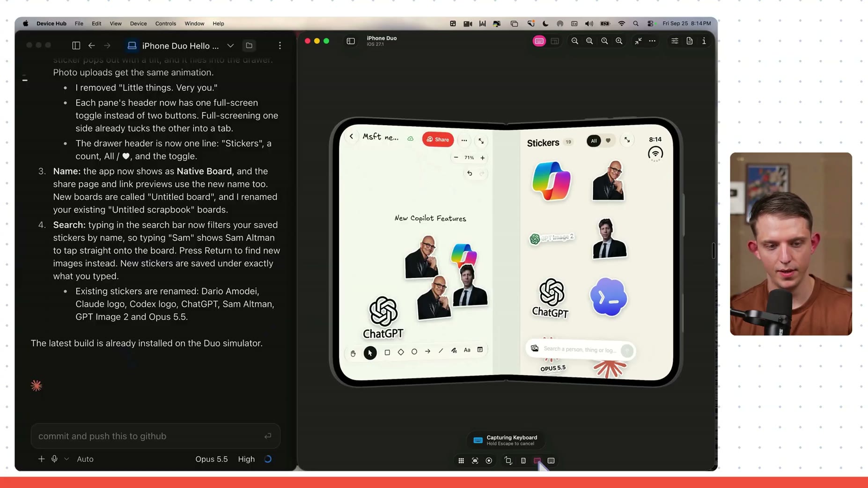Focus the chat prompt input box
868x488 pixels.
click(155, 436)
